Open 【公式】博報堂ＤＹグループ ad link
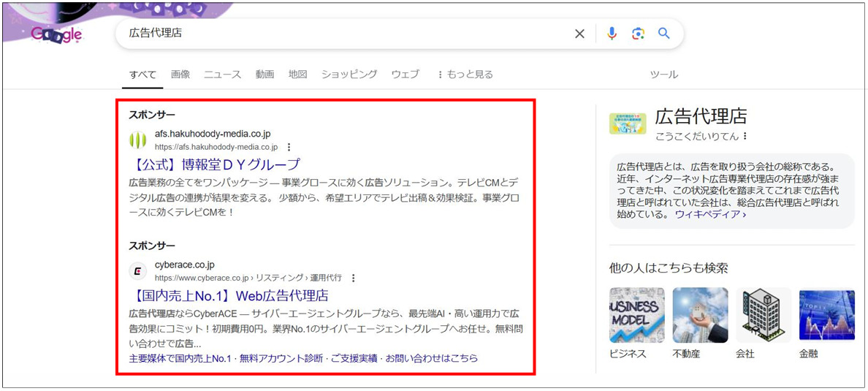Screen dimensions: 868x391 [x=214, y=164]
